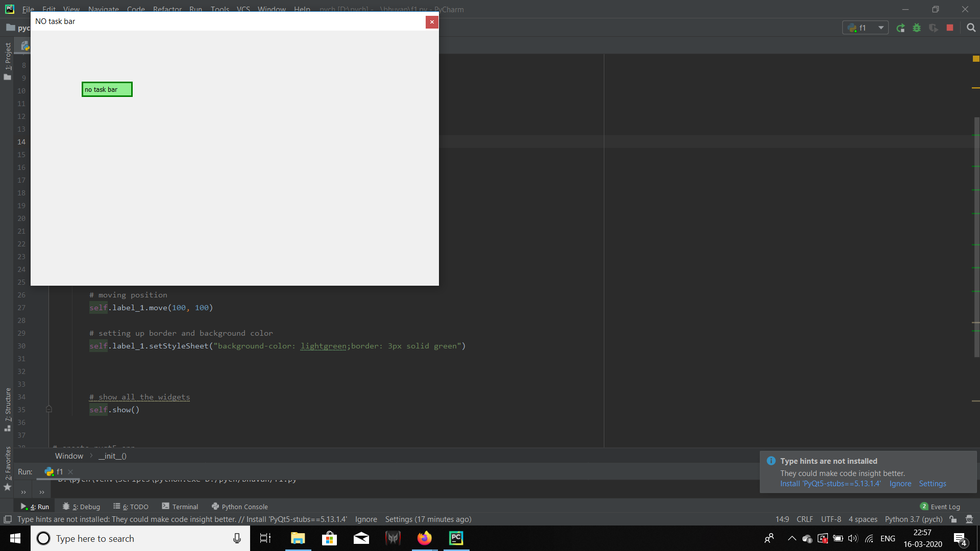Click the Rerun f1 icon

pos(901,28)
